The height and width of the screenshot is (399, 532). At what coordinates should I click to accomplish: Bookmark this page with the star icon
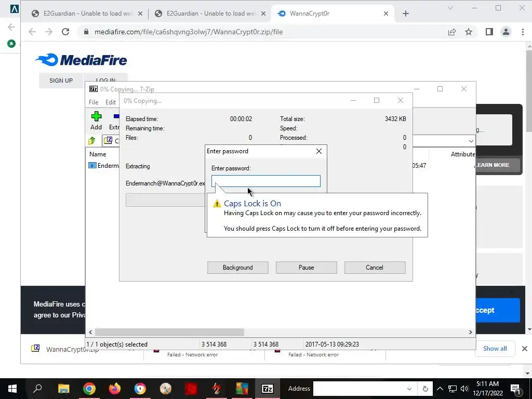click(469, 32)
